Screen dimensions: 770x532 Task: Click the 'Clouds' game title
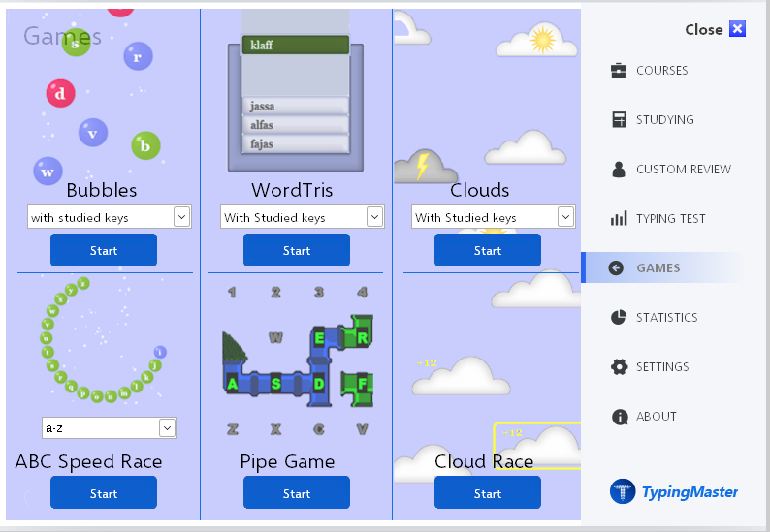click(480, 190)
